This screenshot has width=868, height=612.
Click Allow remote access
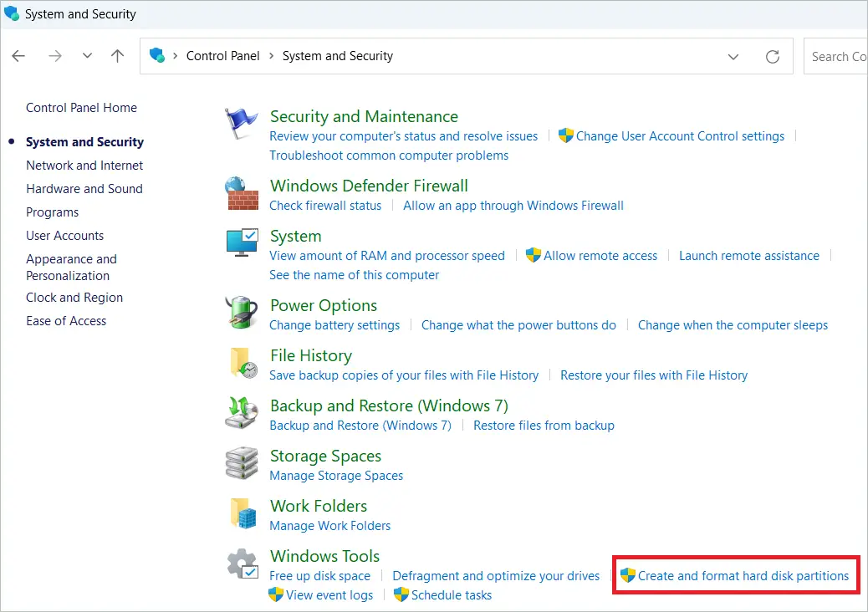(600, 256)
